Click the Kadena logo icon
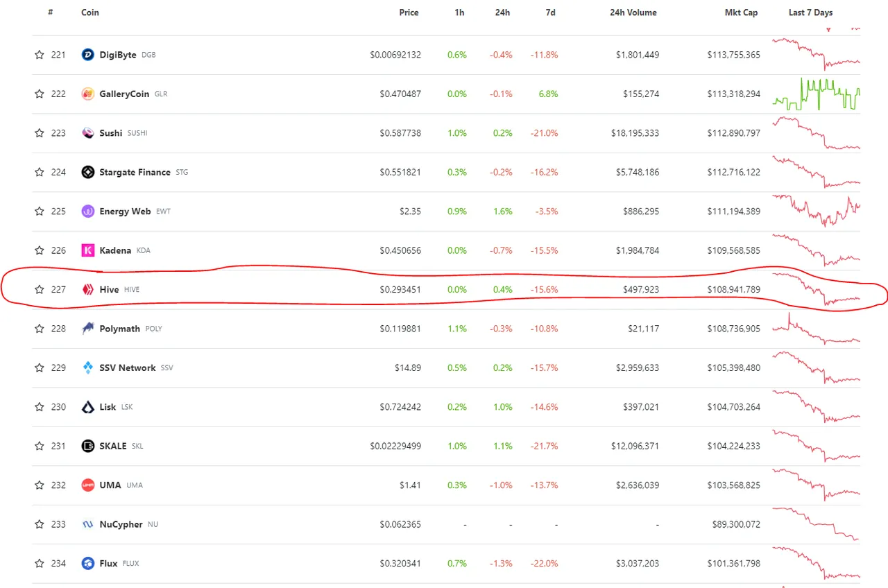Screen dimensions: 888x588 (88, 250)
